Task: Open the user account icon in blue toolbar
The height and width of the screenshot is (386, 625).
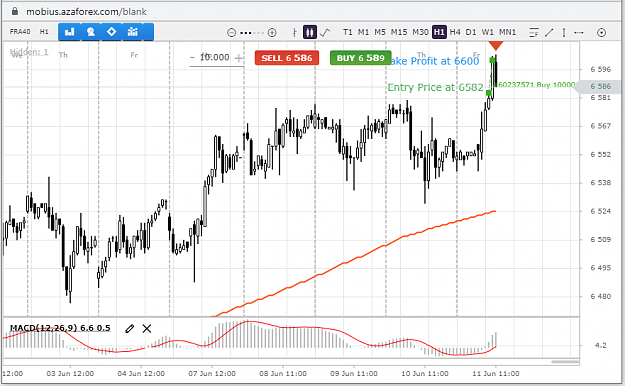Action: pos(90,32)
